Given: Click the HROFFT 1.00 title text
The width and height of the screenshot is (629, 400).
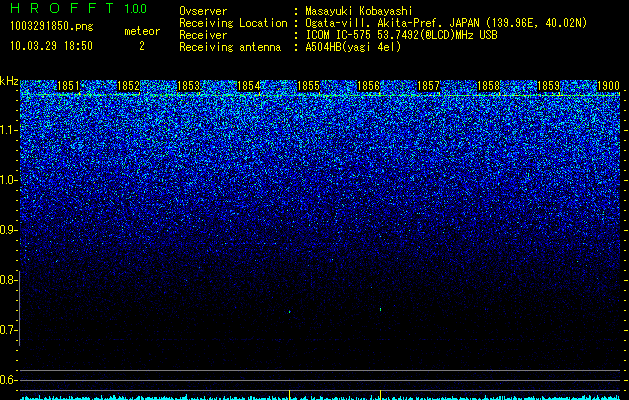Looking at the screenshot, I should click(79, 8).
